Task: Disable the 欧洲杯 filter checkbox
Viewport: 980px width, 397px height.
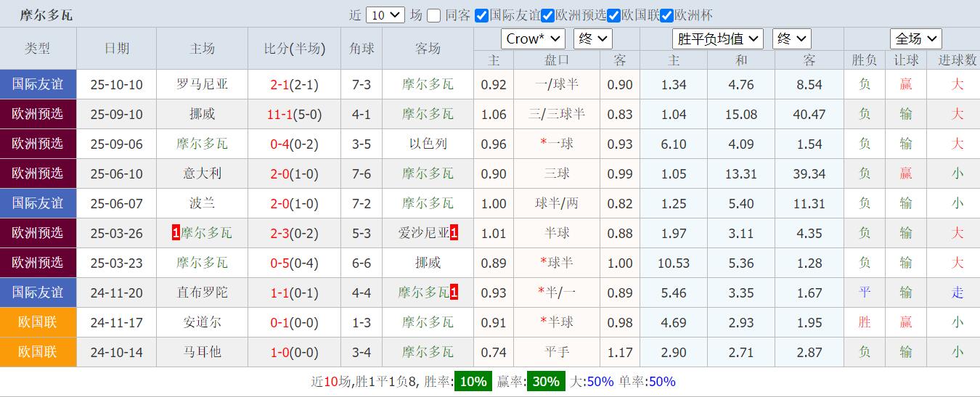Action: tap(667, 15)
